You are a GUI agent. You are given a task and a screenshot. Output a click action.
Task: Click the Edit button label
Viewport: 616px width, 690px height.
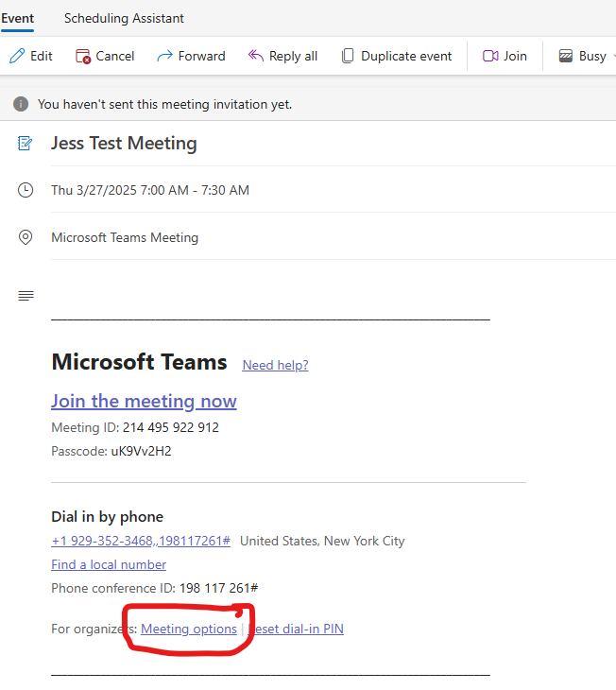(x=42, y=57)
